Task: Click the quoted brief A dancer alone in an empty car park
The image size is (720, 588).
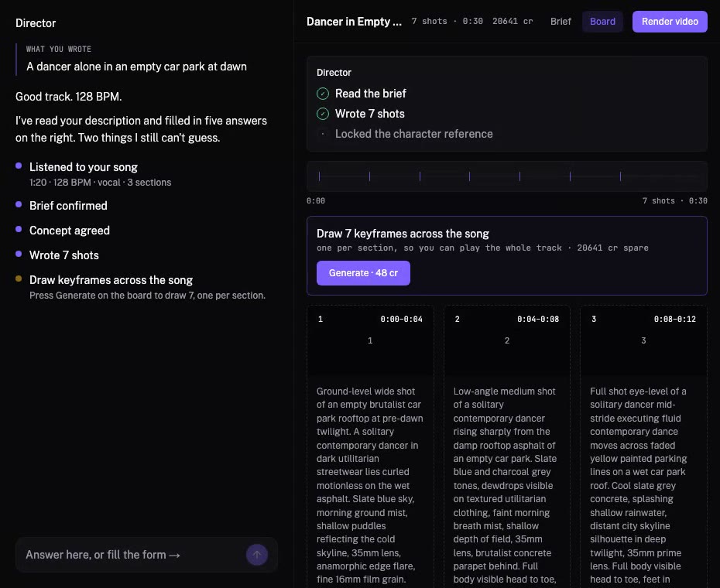Action: click(x=136, y=67)
